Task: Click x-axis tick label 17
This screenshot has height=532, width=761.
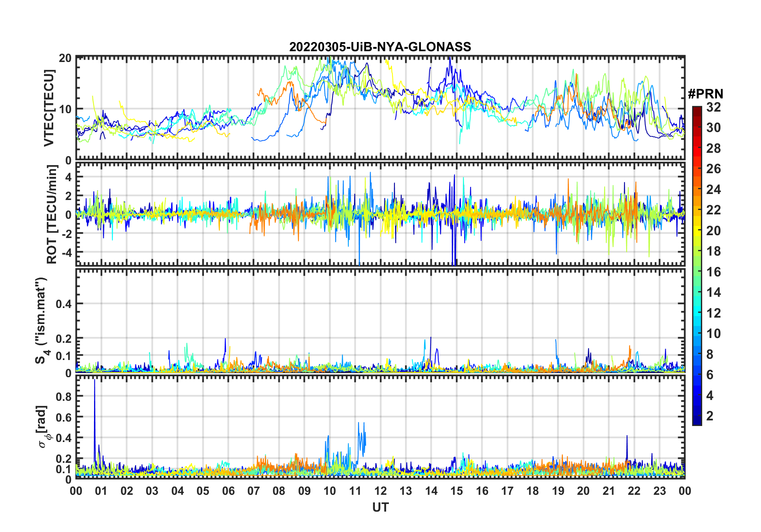Action: [507, 491]
